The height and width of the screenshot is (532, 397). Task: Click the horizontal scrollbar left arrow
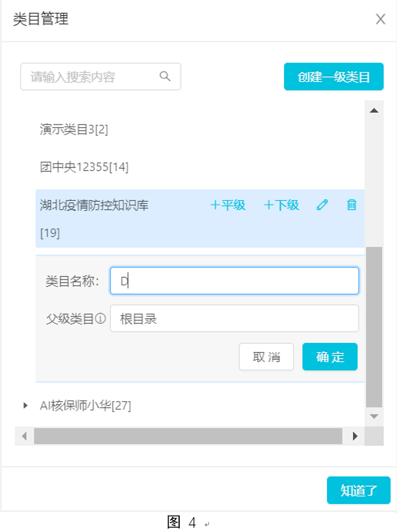(24, 436)
